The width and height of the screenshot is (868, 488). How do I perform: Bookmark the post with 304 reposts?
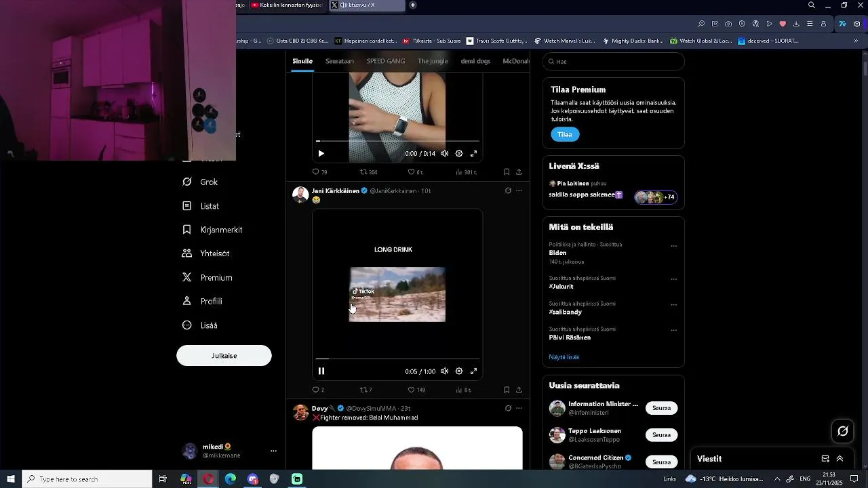pyautogui.click(x=507, y=172)
